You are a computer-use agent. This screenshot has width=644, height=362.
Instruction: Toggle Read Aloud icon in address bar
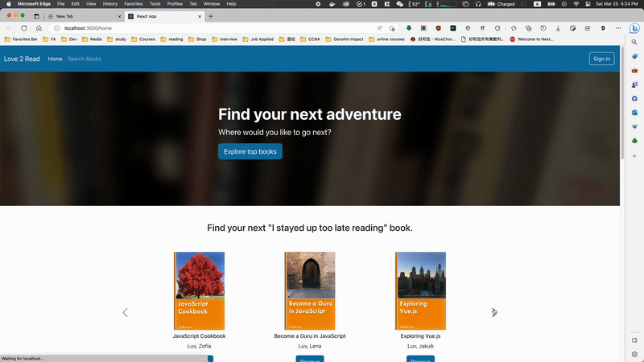pyautogui.click(x=379, y=28)
